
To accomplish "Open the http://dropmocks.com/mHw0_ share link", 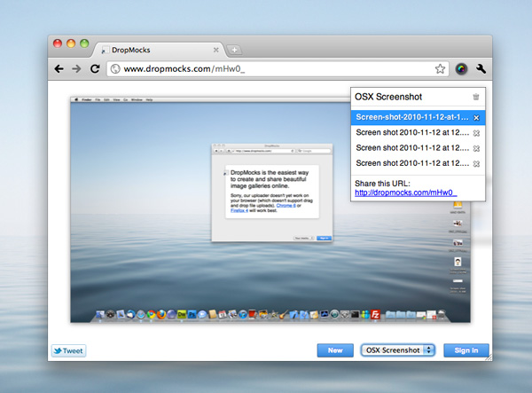I will 406,193.
